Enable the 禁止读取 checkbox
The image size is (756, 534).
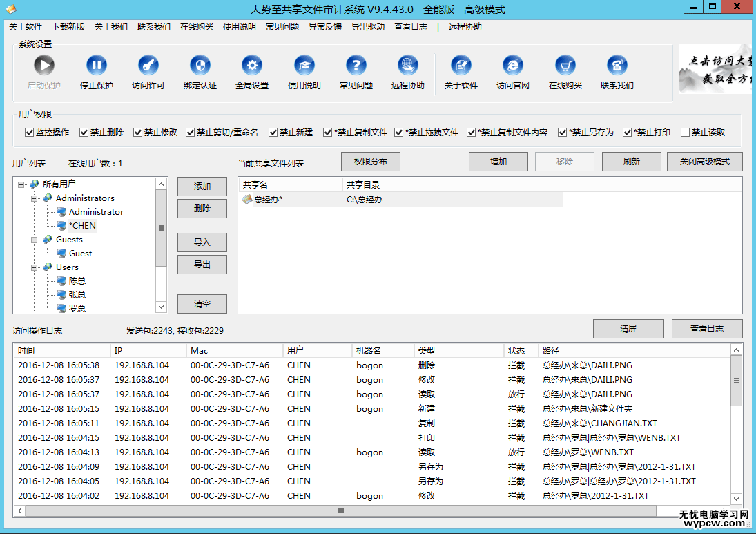tap(686, 133)
